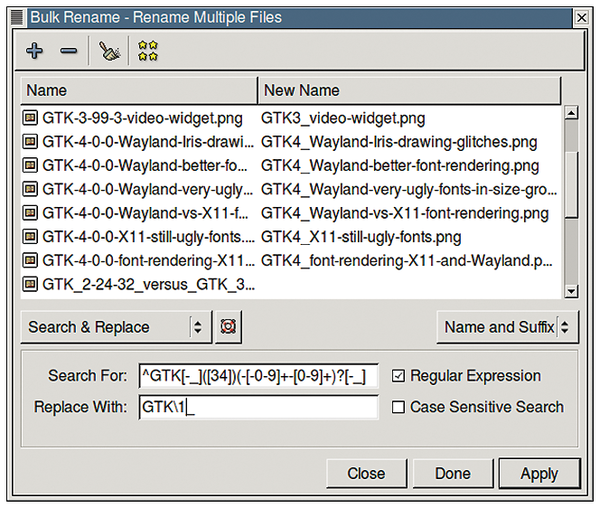Open the Name and Suffix dropdown
Image resolution: width=600 pixels, height=508 pixels.
(507, 327)
